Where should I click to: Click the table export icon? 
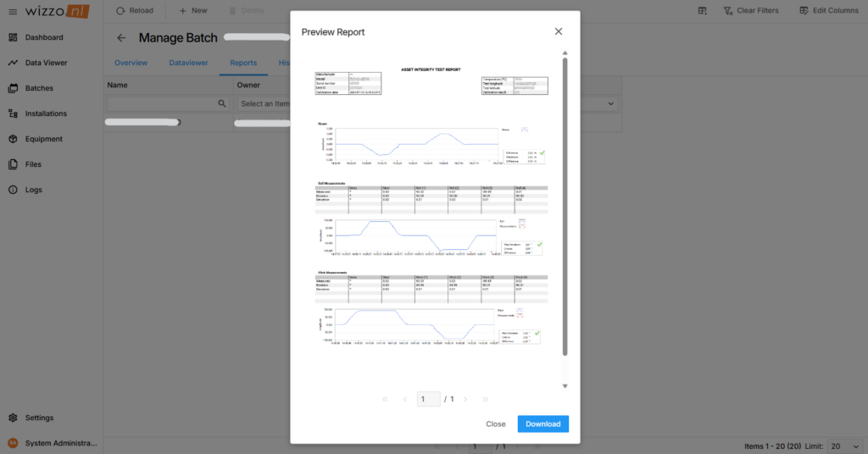[702, 11]
